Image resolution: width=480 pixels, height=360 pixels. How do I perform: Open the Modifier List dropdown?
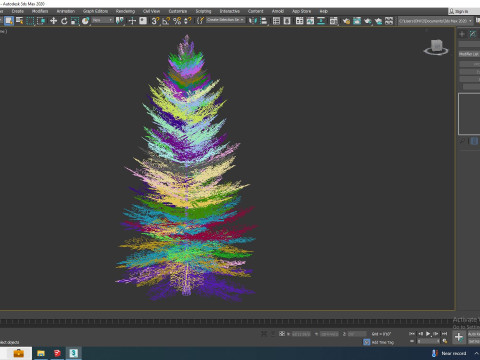(469, 54)
